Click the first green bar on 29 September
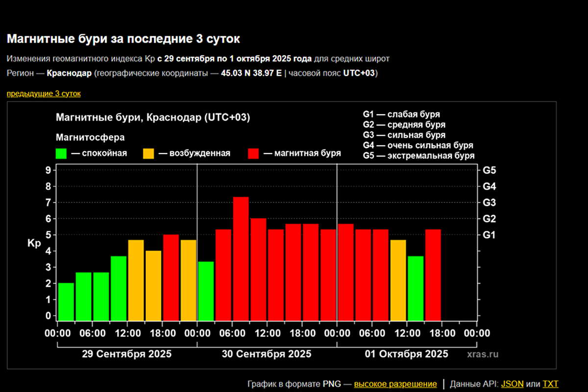588x392 pixels. click(66, 302)
